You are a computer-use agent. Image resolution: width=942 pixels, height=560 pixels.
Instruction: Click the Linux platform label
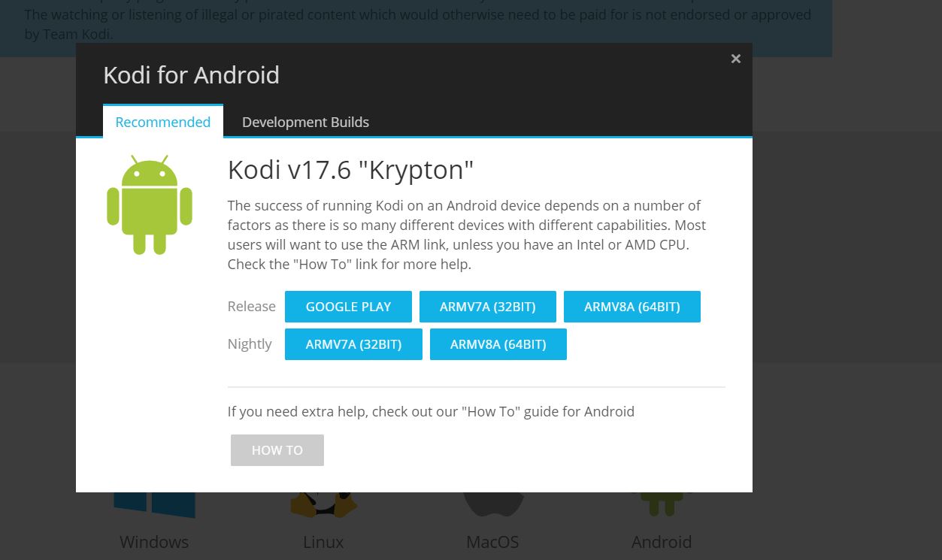(323, 541)
